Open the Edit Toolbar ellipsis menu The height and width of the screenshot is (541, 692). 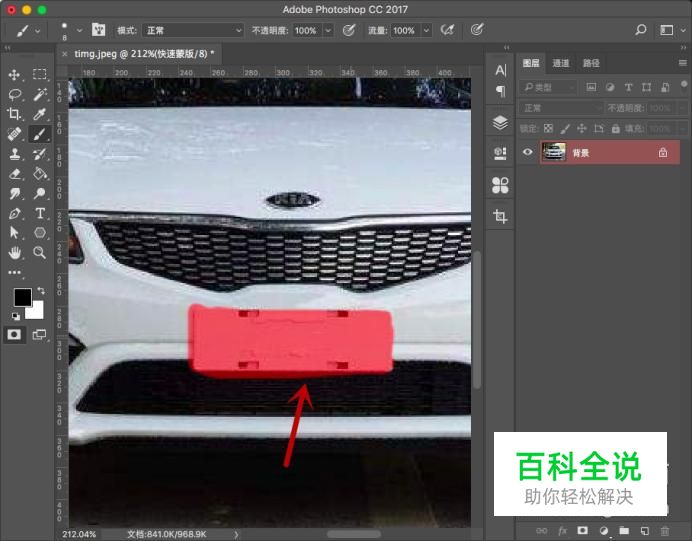click(14, 272)
